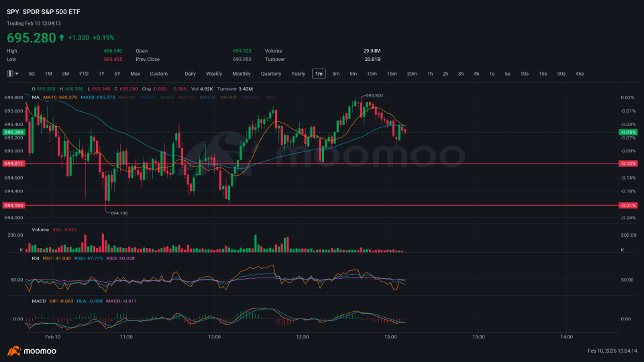Choose the 30s interval

(561, 74)
